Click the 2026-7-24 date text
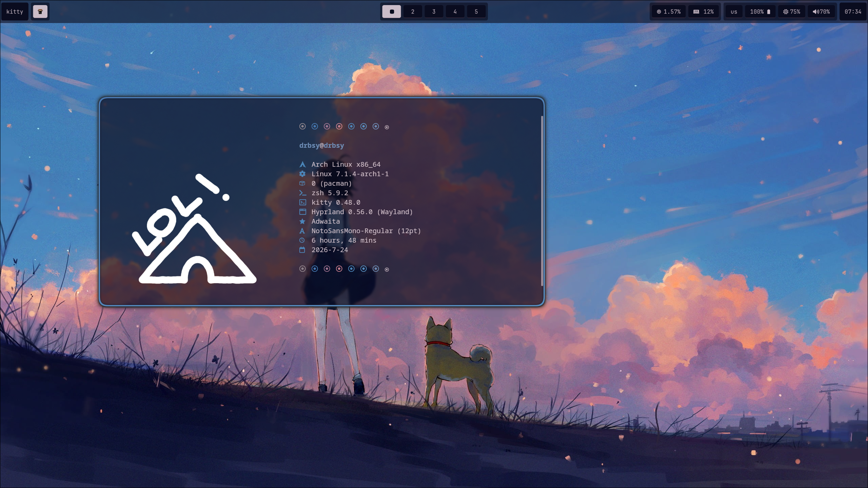This screenshot has width=868, height=488. [330, 250]
